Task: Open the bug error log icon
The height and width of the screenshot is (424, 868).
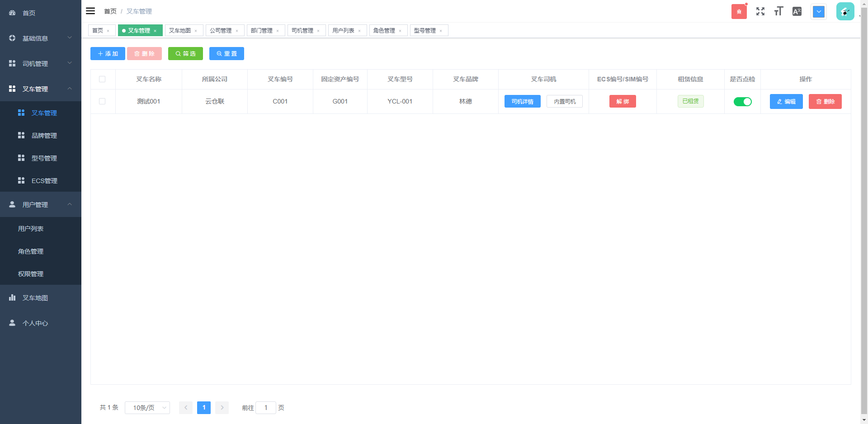Action: 739,11
